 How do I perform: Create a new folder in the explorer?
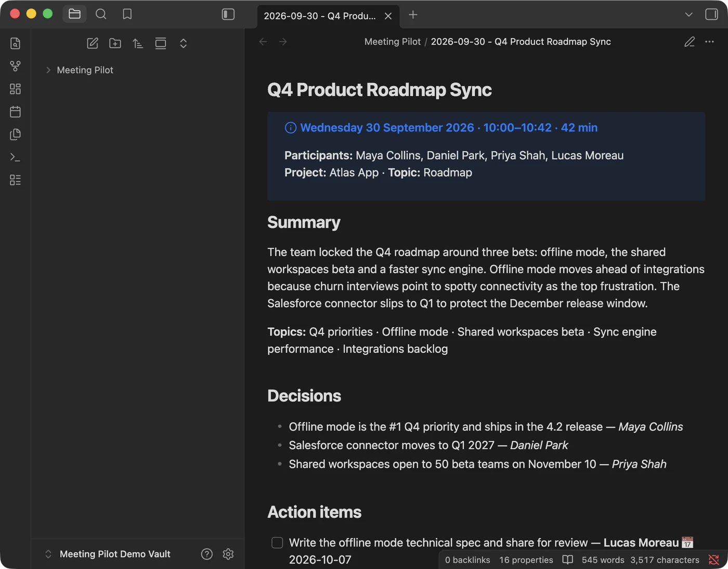115,43
